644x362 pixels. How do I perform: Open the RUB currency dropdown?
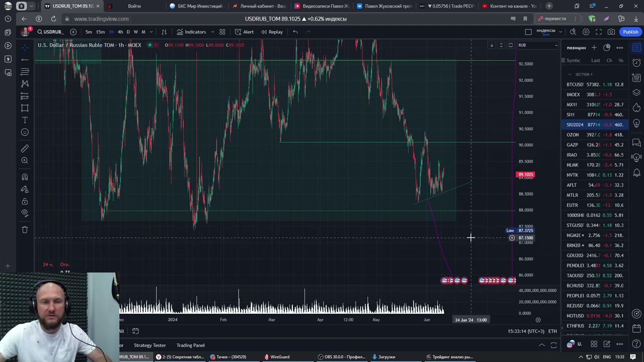538,45
